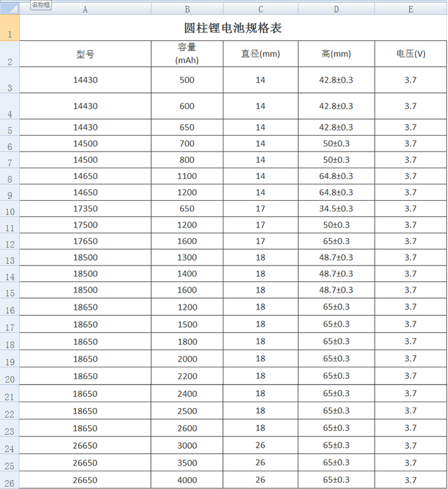The height and width of the screenshot is (489, 448).
Task: Select the 高(mm) header cell
Action: pyautogui.click(x=336, y=54)
